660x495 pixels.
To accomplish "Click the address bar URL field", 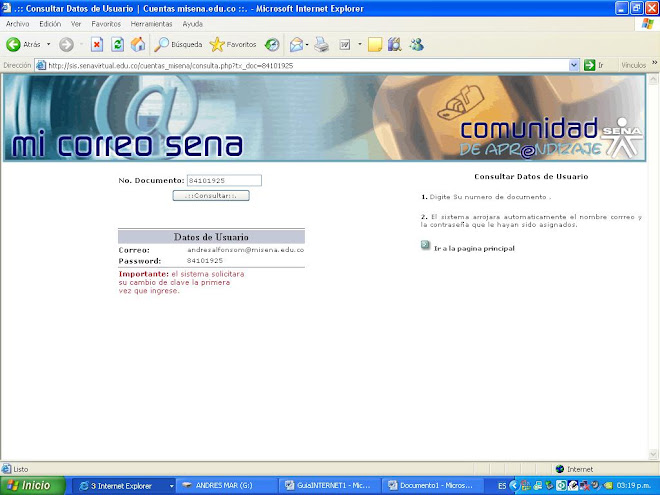I will click(307, 65).
